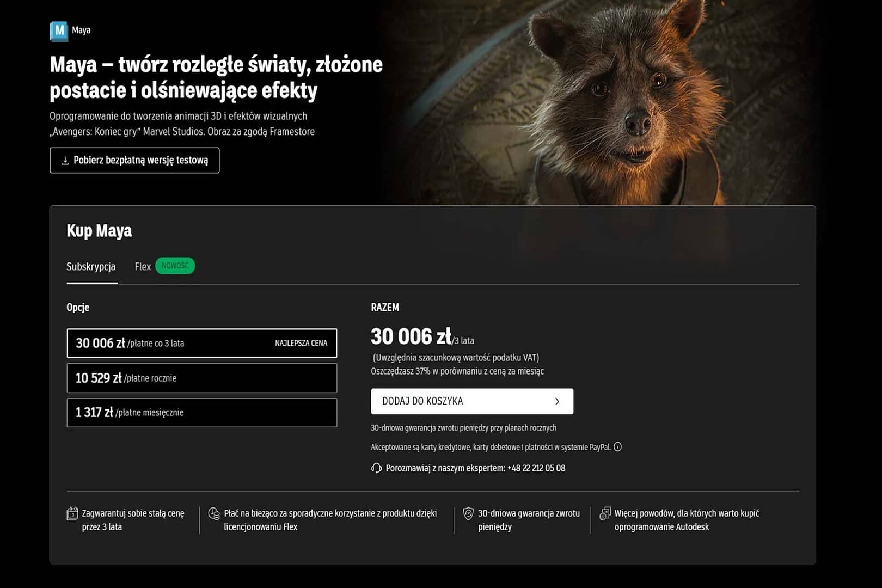Click the info icon next to PayPal text
Viewport: 882px width, 588px height.
pyautogui.click(x=617, y=447)
